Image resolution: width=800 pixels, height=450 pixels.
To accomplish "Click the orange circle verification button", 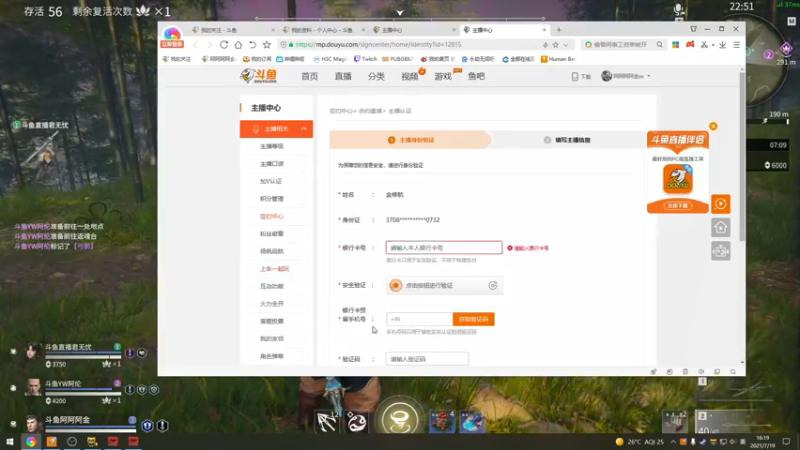I will point(395,286).
